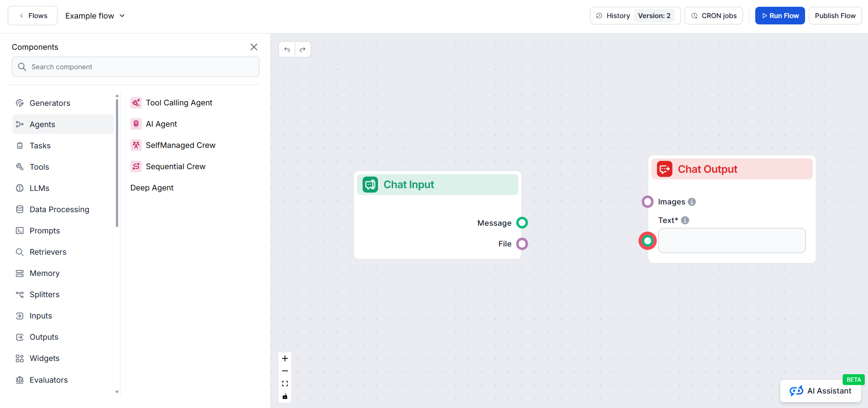The width and height of the screenshot is (868, 408).
Task: Open the AI Assistant panel
Action: coord(821,391)
